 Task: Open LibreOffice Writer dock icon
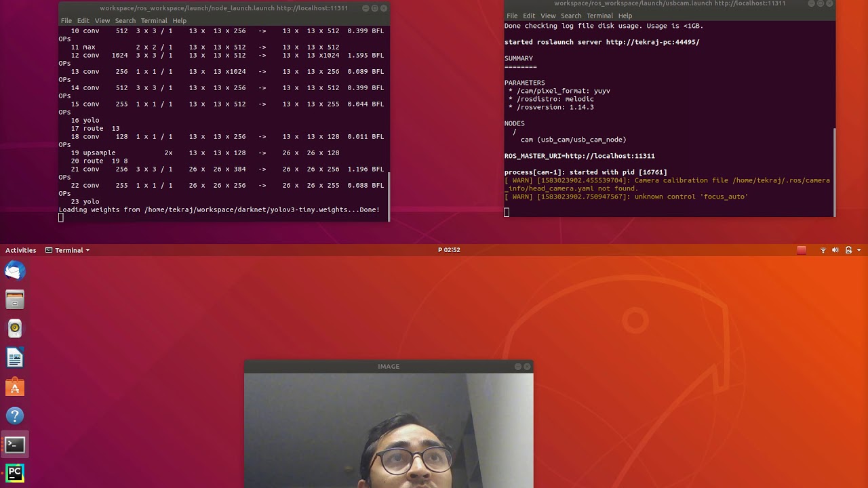pos(15,358)
